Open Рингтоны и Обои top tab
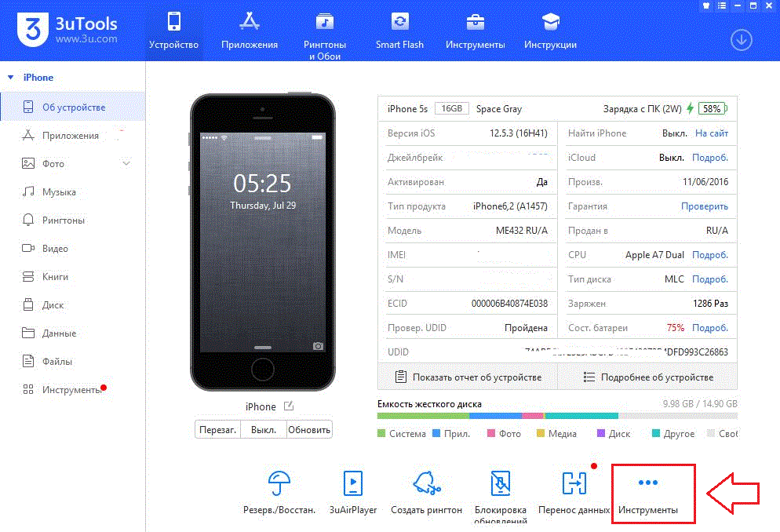 pos(325,35)
